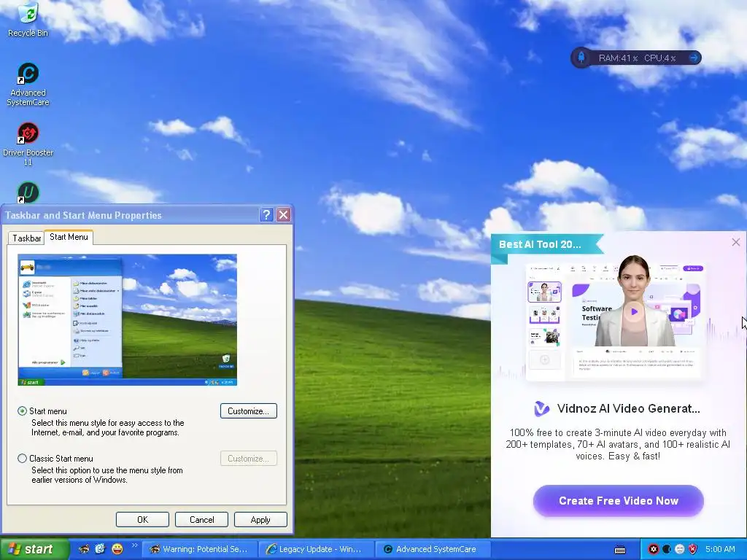Viewport: 747px width, 560px height.
Task: Click the Vidnoz AI Video Generator title
Action: coord(628,408)
